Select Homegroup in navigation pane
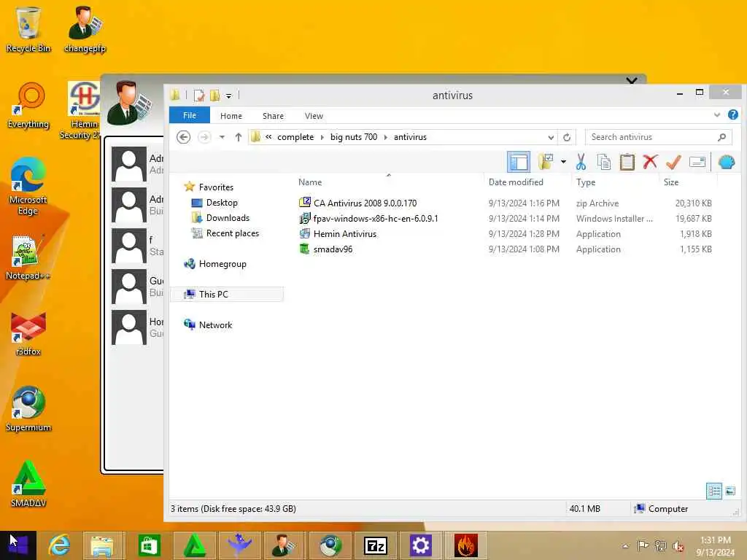 point(222,264)
